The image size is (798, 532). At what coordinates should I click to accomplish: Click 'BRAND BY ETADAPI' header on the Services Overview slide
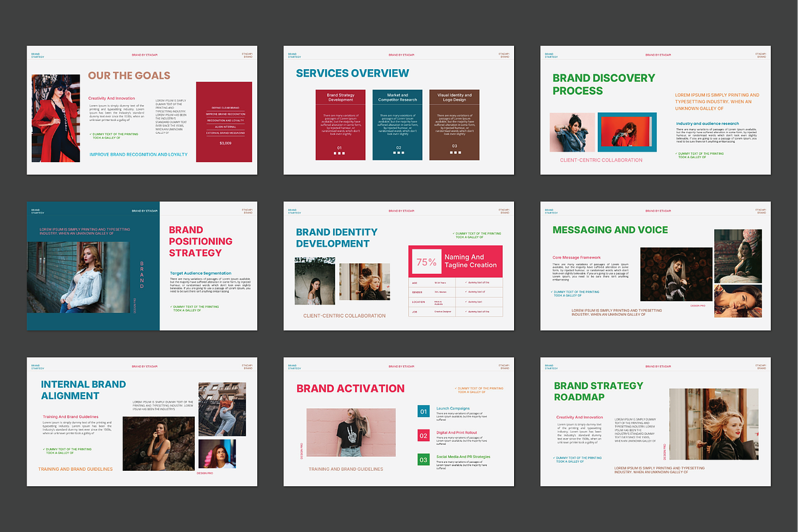402,55
